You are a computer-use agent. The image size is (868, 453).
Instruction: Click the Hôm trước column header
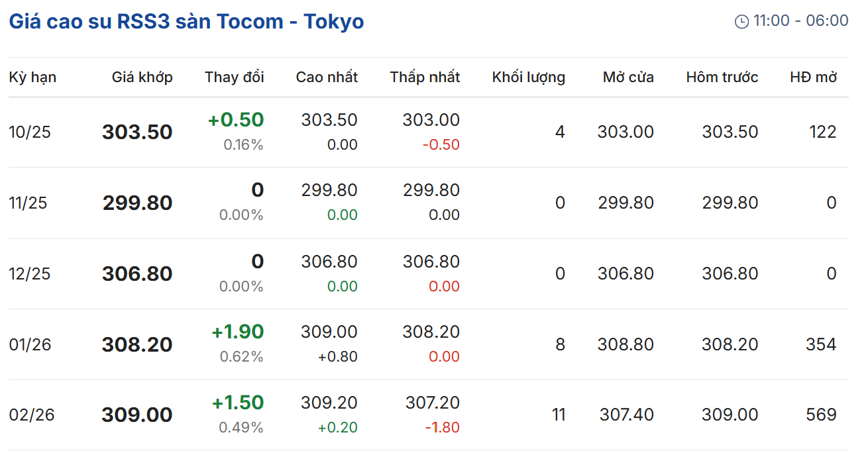coord(722,77)
